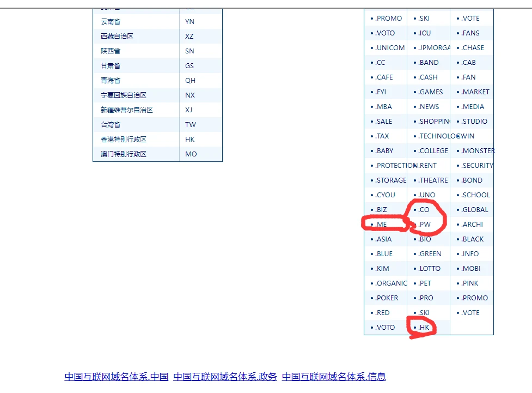Click the MO code cell
This screenshot has width=532, height=393.
tap(201, 154)
